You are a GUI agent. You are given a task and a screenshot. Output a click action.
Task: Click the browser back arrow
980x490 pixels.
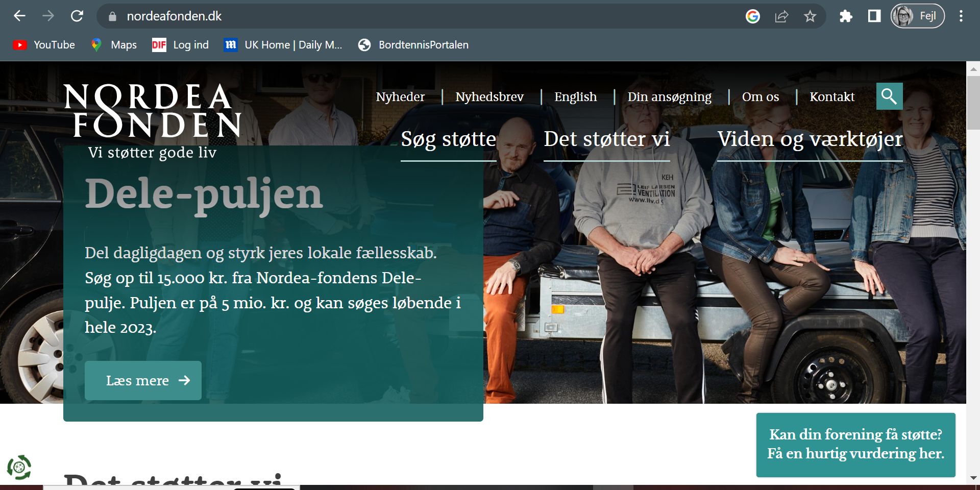pos(19,16)
